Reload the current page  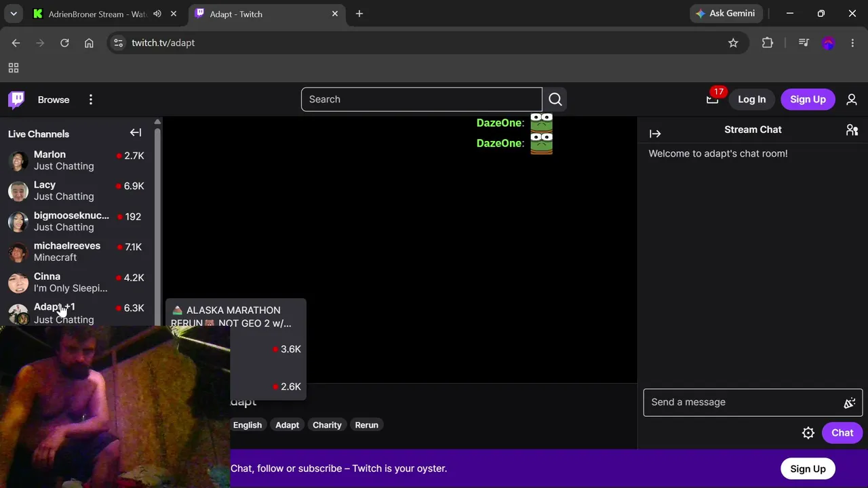click(64, 43)
